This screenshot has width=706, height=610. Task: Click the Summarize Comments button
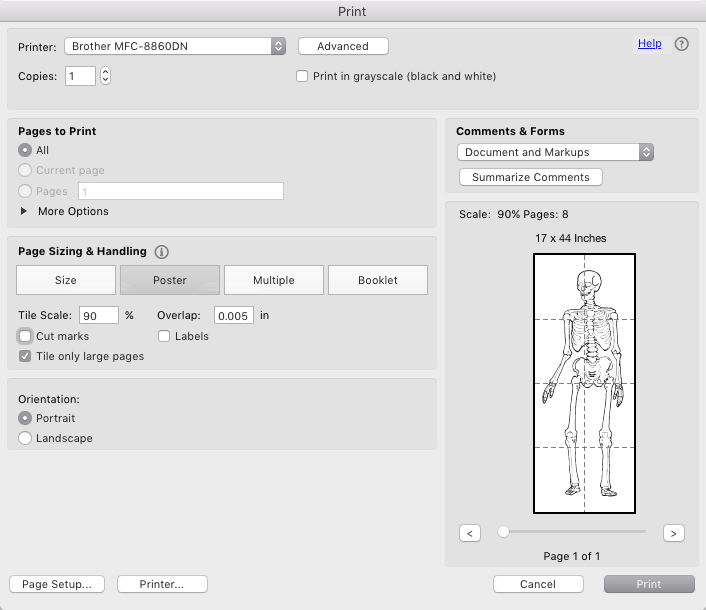[x=531, y=177]
